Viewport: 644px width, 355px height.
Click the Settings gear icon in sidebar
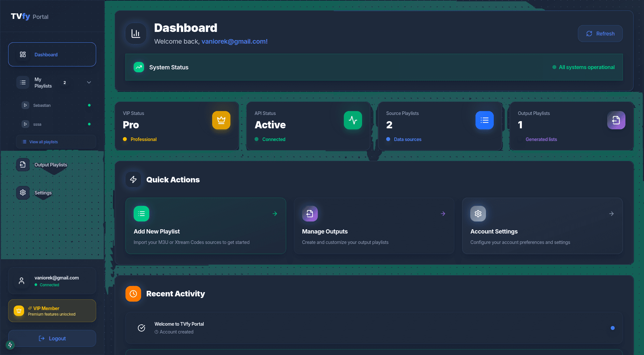(x=23, y=192)
